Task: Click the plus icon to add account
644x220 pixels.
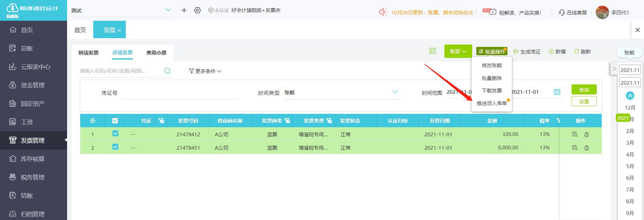Action: click(184, 10)
